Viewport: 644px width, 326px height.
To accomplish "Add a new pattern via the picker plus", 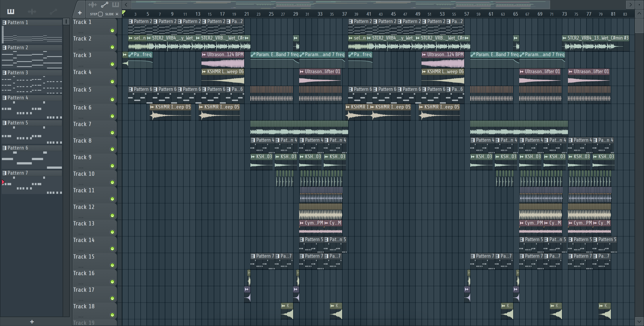I will pyautogui.click(x=32, y=322).
